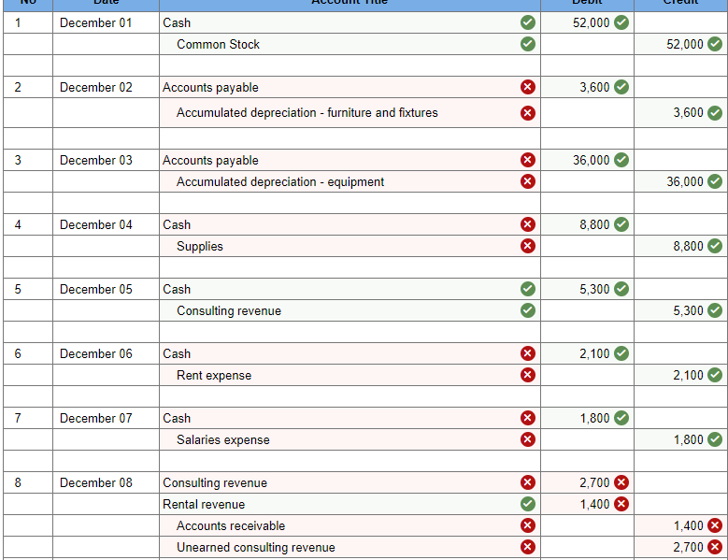
Task: Click red X icon beside Accounts receivable
Action: [527, 525]
